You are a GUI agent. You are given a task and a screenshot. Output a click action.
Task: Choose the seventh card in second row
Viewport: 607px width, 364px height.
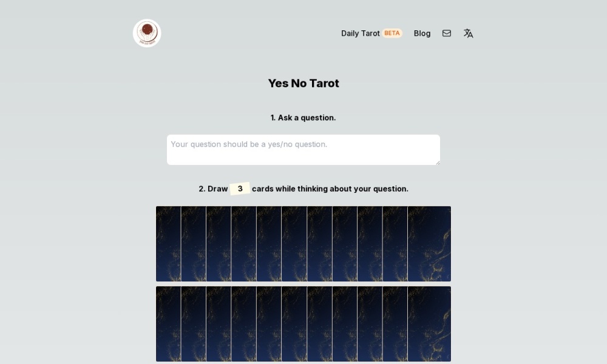pos(319,324)
